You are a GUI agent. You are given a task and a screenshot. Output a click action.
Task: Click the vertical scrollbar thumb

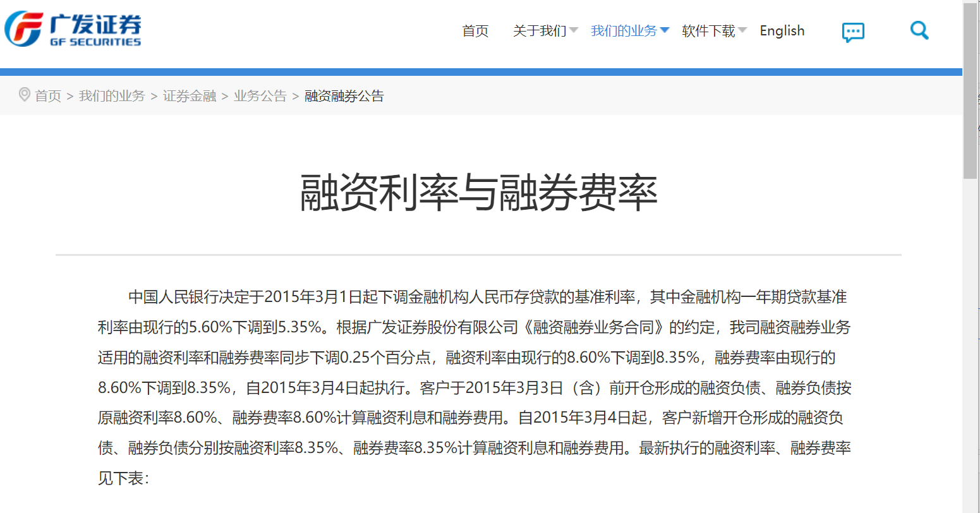(970, 92)
